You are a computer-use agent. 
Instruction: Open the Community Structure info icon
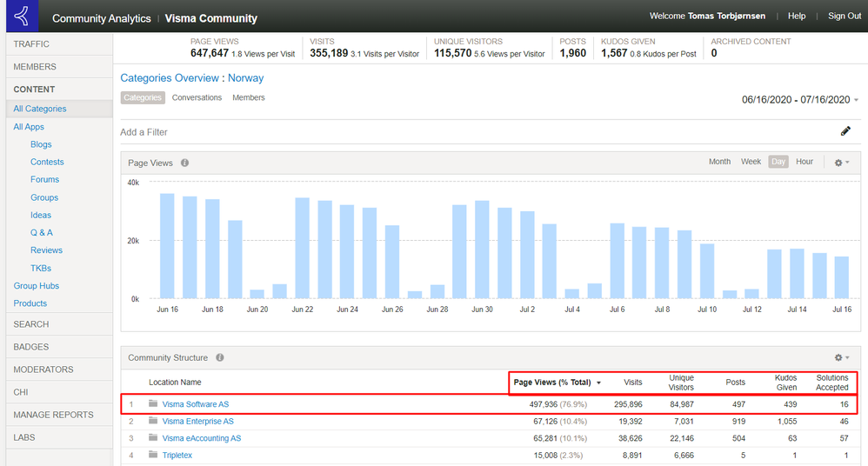(x=220, y=357)
